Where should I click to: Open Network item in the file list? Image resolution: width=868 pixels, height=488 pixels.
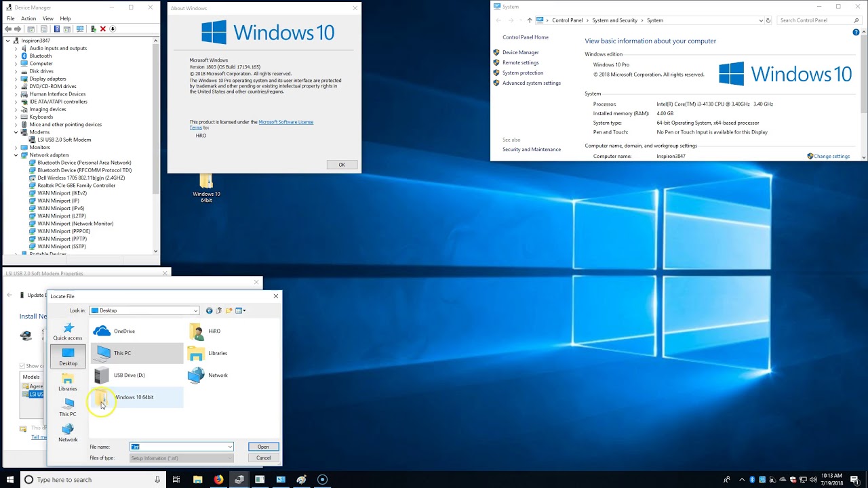[x=209, y=375]
